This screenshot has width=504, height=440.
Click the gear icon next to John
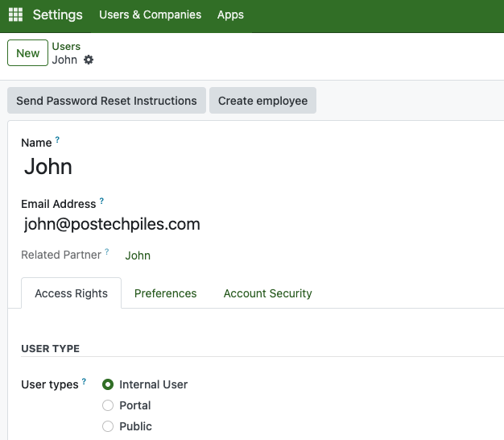(x=89, y=60)
